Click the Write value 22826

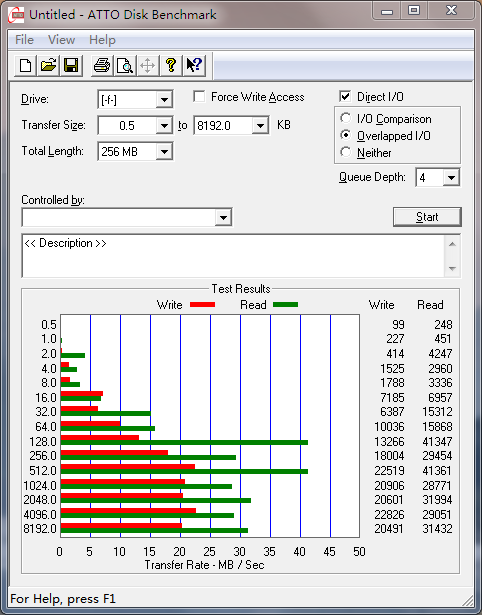point(389,514)
